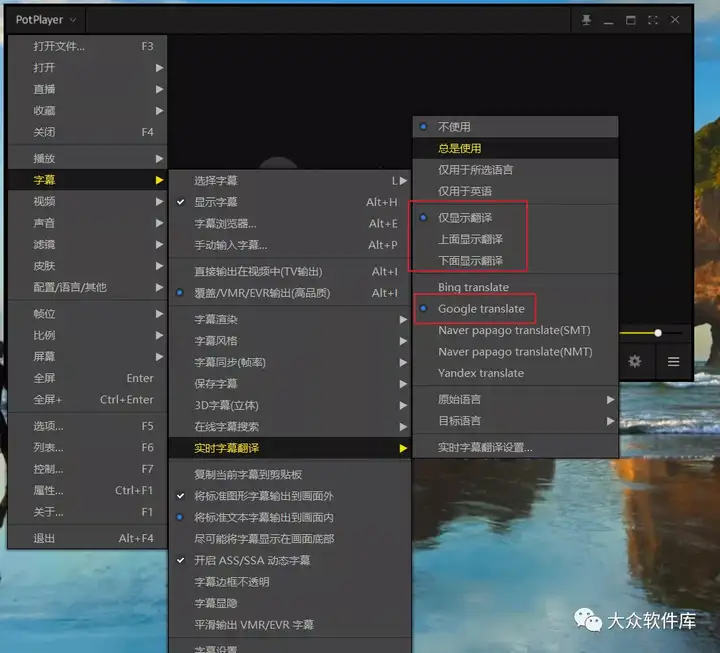This screenshot has width=720, height=653.
Task: Select 上面显示翻译 option
Action: (x=515, y=239)
